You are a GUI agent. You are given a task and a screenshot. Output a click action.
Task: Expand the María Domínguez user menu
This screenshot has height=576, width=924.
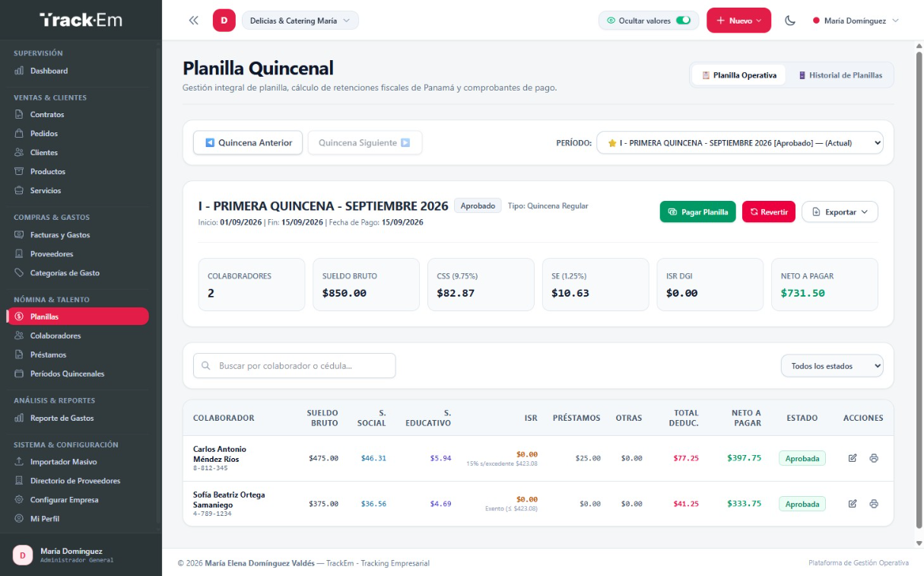pos(856,21)
